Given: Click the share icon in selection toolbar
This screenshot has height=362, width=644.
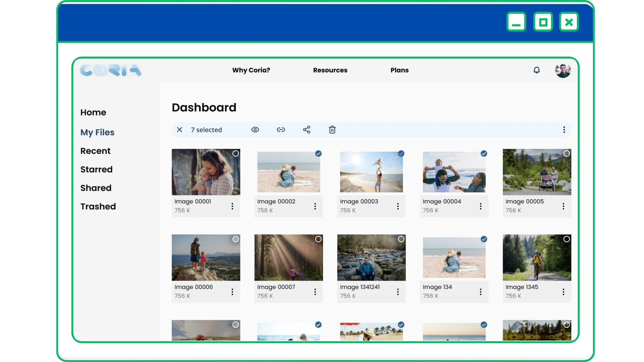Looking at the screenshot, I should (x=307, y=130).
